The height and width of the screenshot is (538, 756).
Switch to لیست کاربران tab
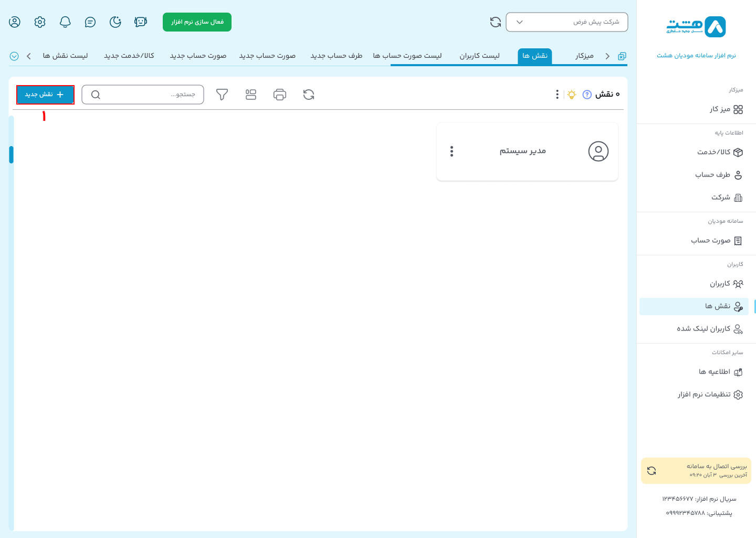pos(479,56)
